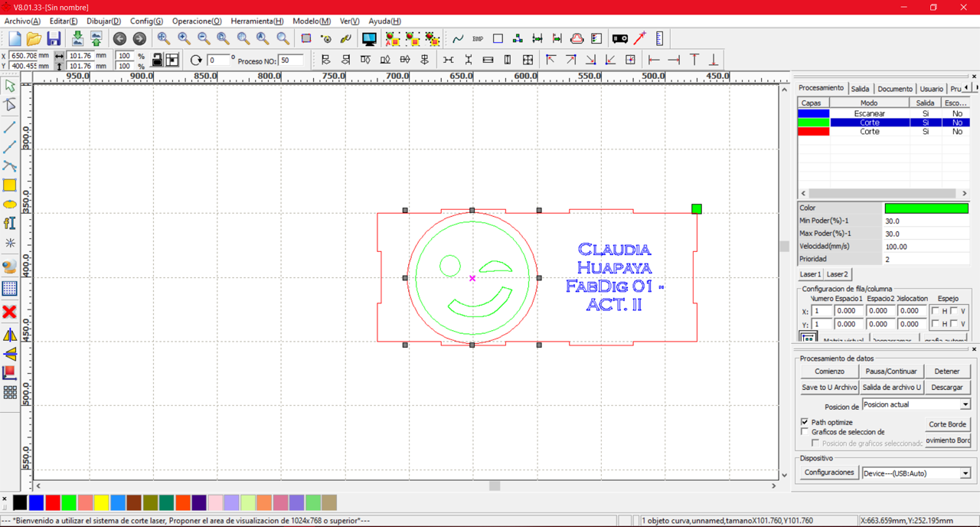Pick the yellow color swatch in palette
980x527 pixels.
point(103,502)
